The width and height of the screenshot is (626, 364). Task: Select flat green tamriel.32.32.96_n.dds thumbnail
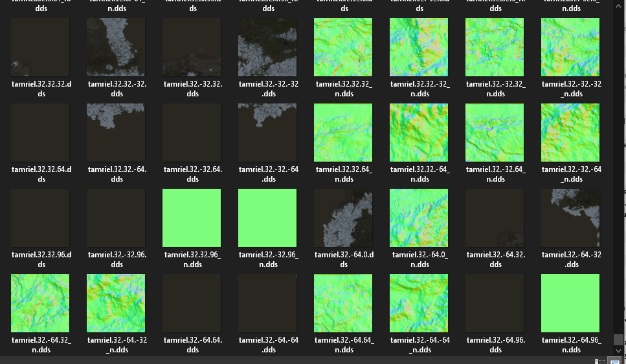[x=192, y=218]
